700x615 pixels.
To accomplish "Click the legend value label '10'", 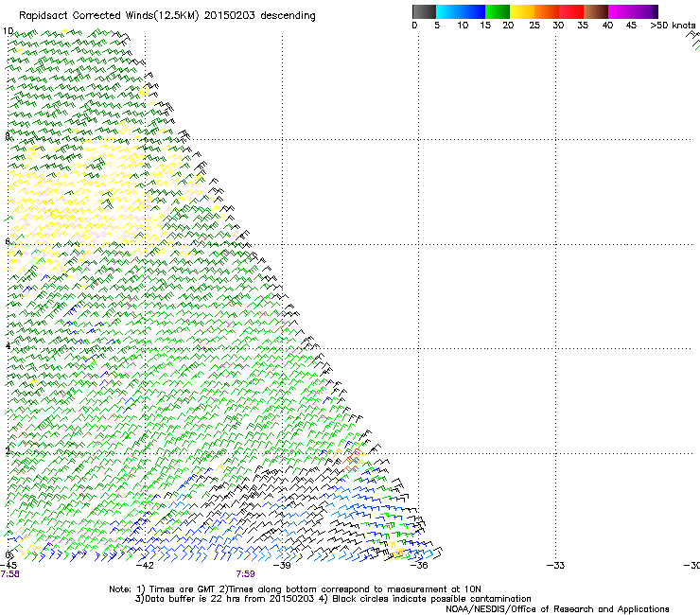I will click(x=463, y=26).
